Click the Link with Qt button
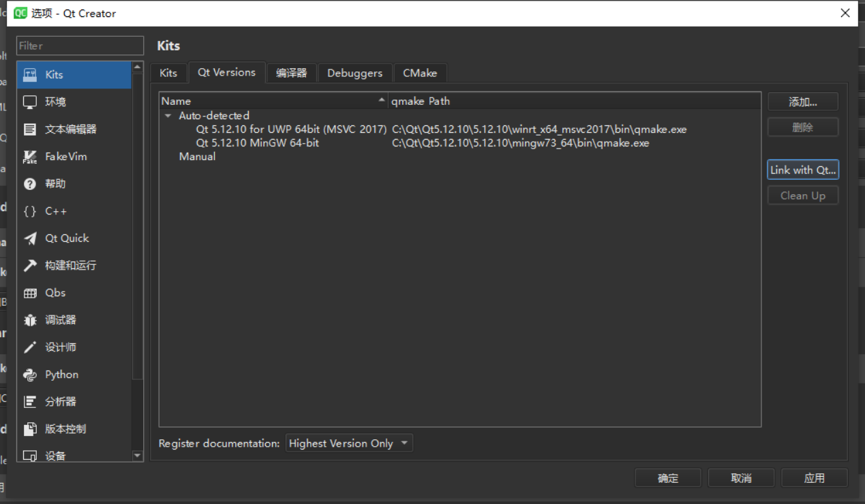 (802, 169)
